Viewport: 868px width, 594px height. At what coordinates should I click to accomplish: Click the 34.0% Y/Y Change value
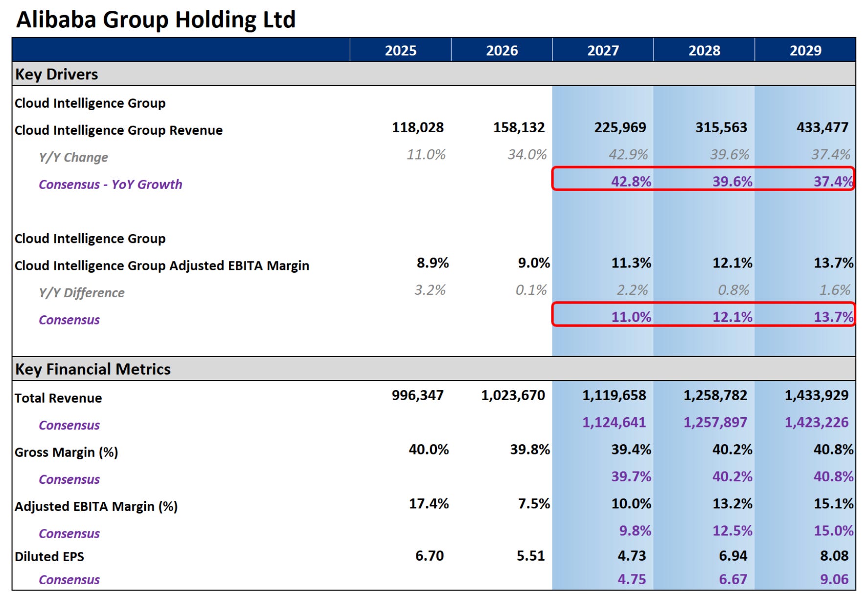click(x=527, y=155)
